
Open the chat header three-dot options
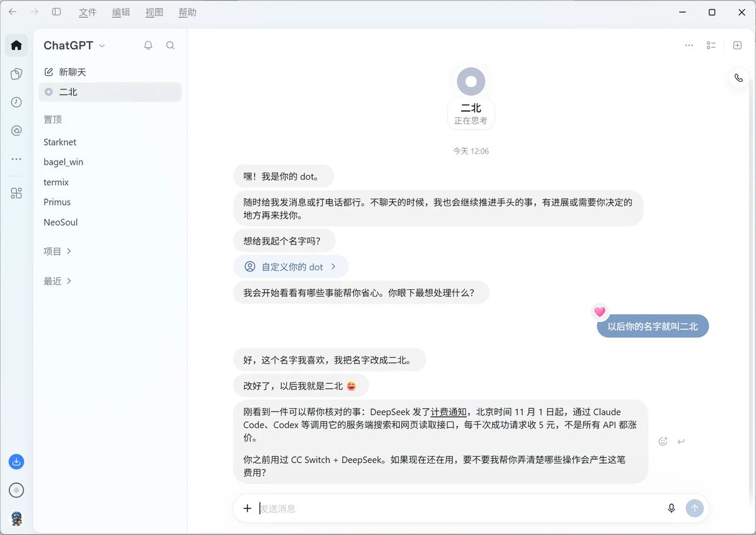tap(689, 45)
